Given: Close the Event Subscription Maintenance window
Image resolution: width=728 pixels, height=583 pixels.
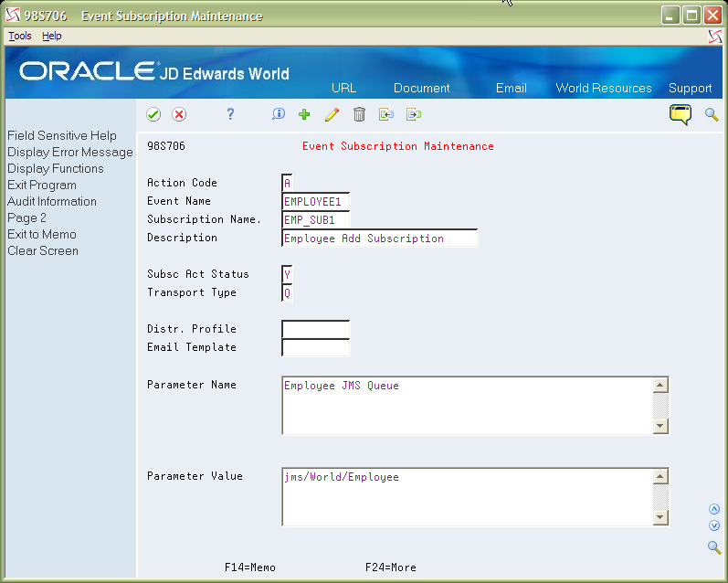Looking at the screenshot, I should [x=712, y=16].
